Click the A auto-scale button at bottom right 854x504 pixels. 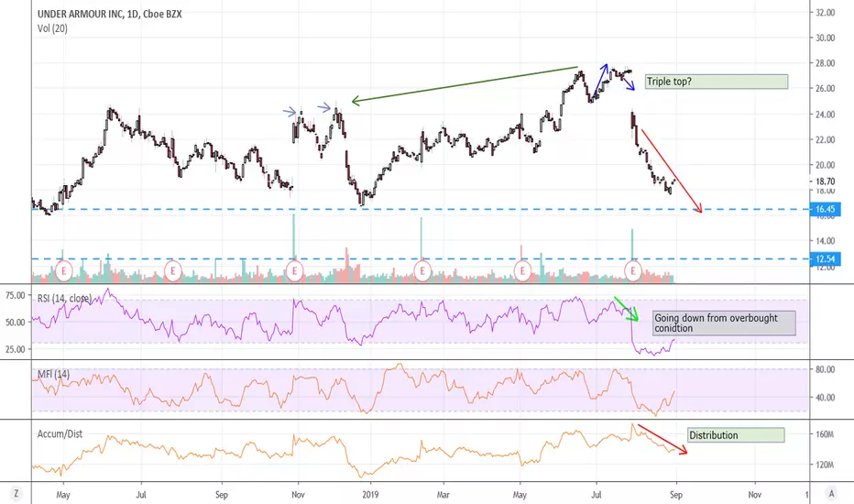(832, 494)
